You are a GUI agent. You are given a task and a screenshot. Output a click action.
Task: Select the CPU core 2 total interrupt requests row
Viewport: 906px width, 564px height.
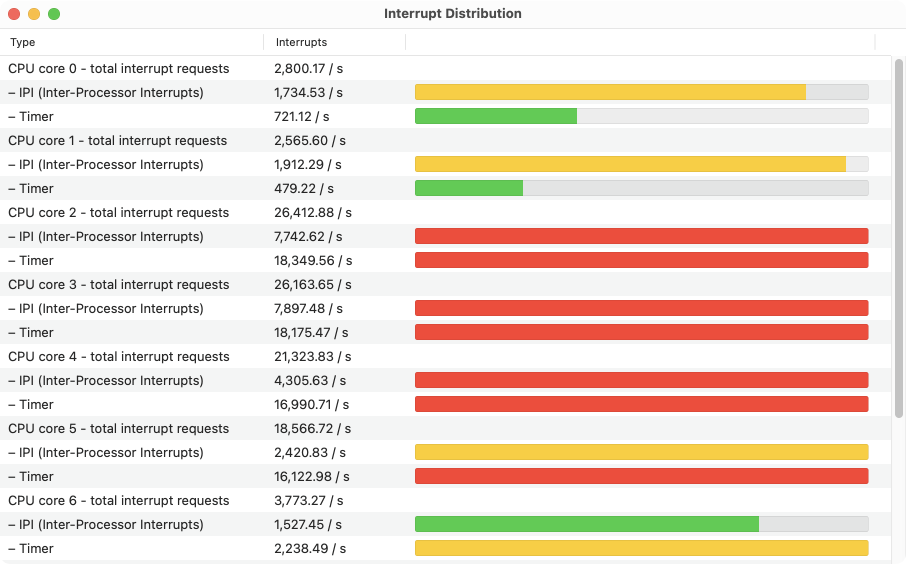point(445,212)
